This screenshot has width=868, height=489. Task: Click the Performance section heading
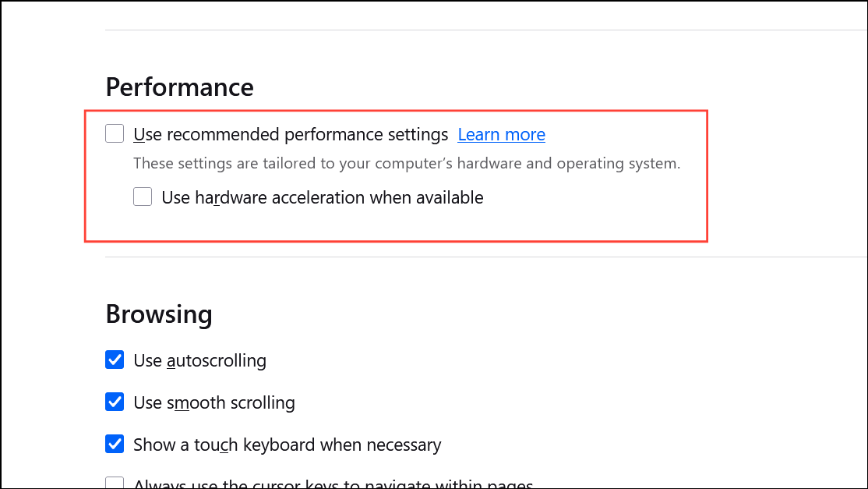tap(179, 87)
